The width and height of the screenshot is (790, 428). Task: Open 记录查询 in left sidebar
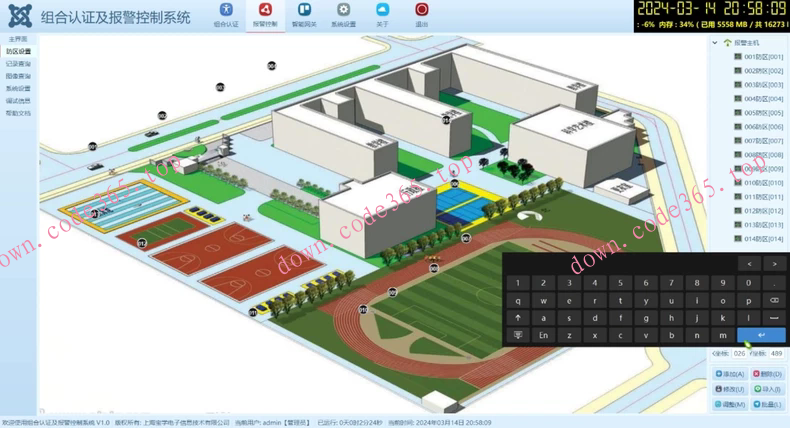(x=18, y=64)
